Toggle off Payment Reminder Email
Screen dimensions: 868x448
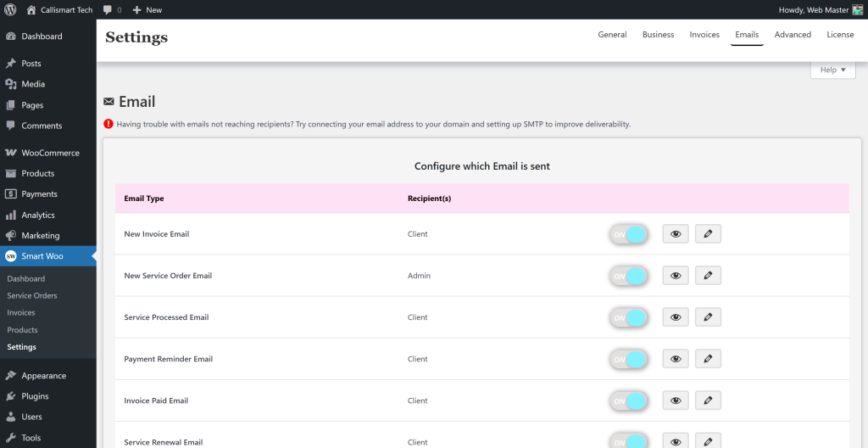point(628,359)
